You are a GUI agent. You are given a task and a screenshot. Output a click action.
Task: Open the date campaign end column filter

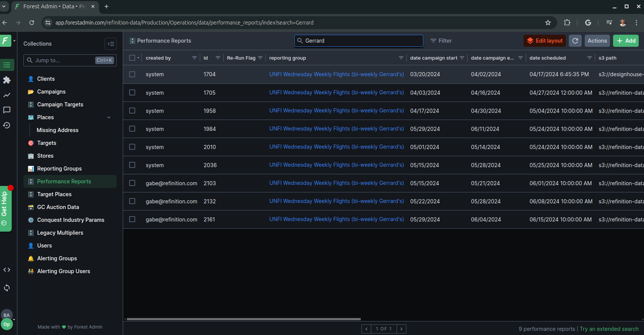click(520, 58)
